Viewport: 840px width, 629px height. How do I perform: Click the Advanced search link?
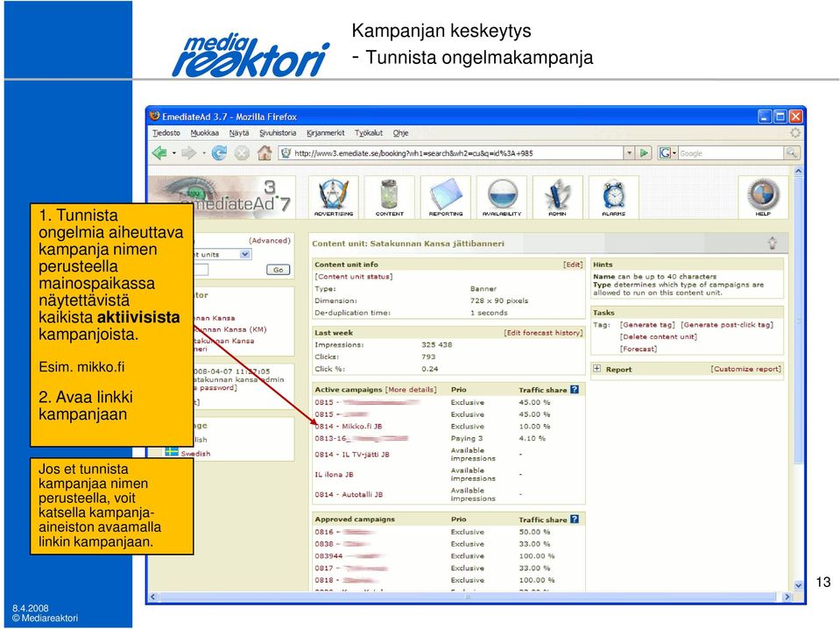270,241
